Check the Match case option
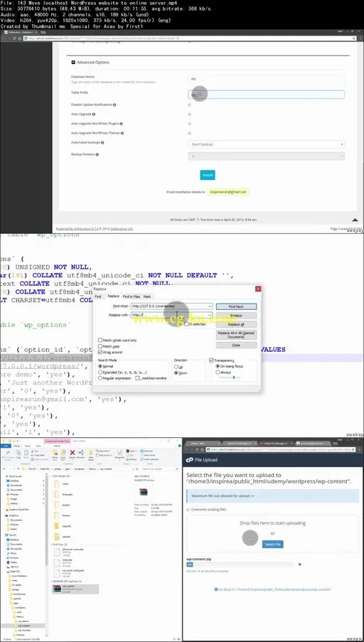This screenshot has height=642, width=364. pos(100,346)
